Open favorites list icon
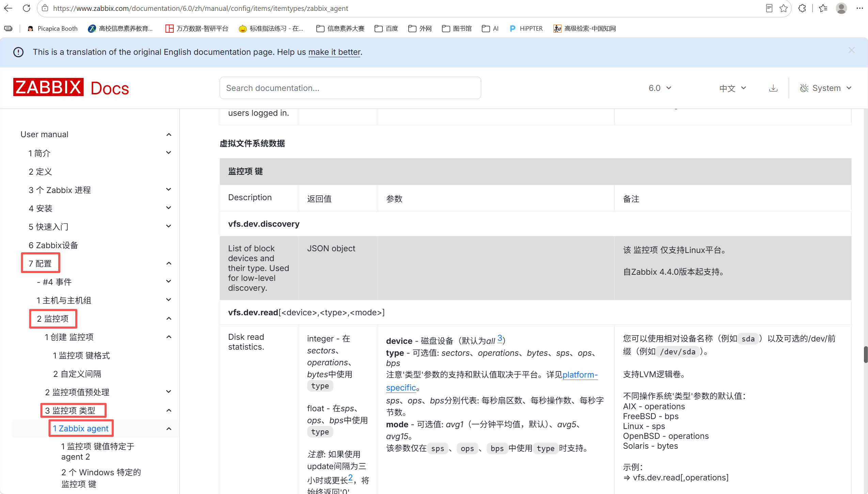Viewport: 868px width, 494px height. pos(823,8)
